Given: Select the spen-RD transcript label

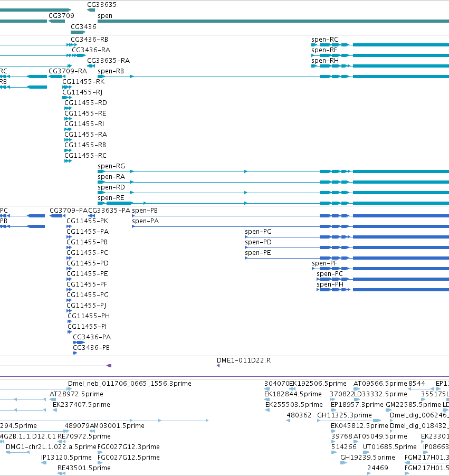Looking at the screenshot, I should pos(111,187).
